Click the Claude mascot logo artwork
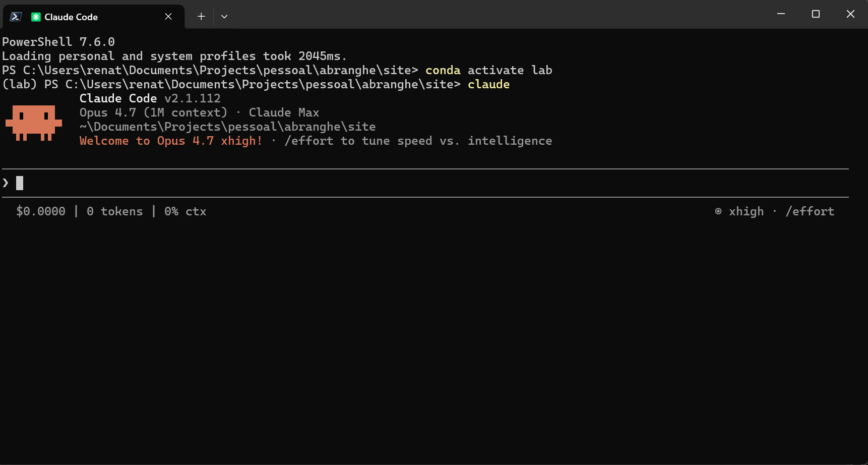This screenshot has width=868, height=465. pyautogui.click(x=33, y=123)
